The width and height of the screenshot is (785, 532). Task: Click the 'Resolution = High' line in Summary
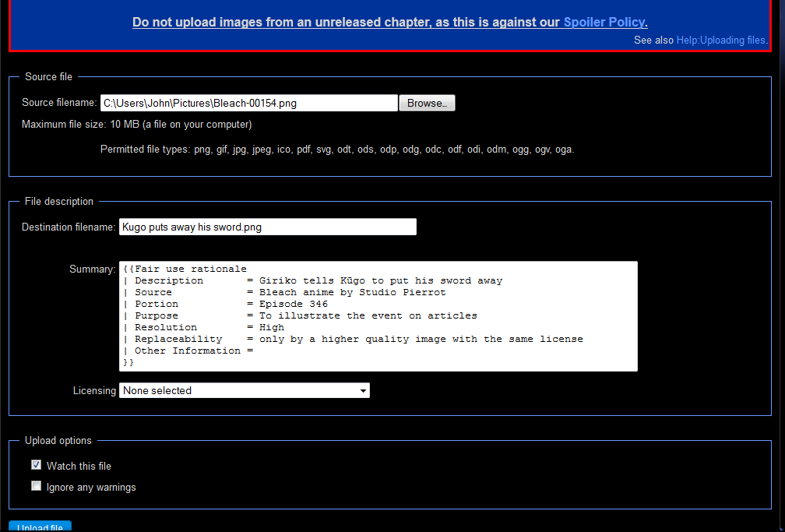pos(204,327)
